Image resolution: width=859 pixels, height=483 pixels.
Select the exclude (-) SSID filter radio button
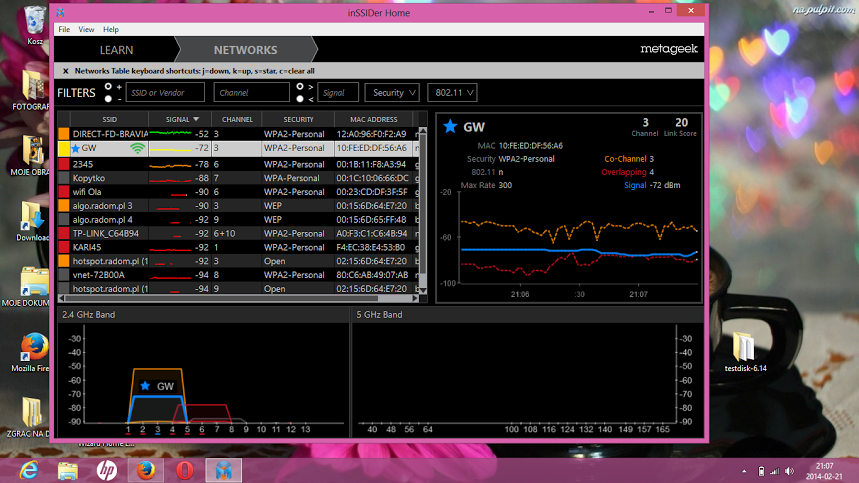(x=108, y=99)
